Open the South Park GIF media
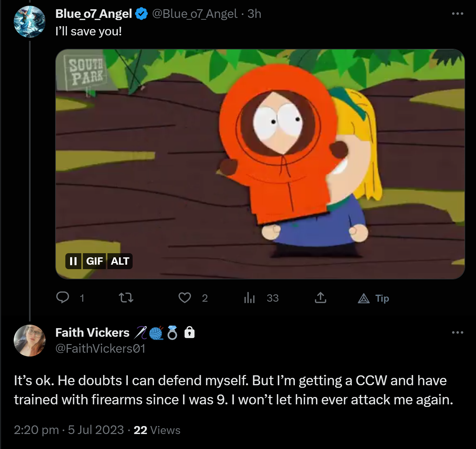Screen dimensions: 476x449 (x=260, y=164)
